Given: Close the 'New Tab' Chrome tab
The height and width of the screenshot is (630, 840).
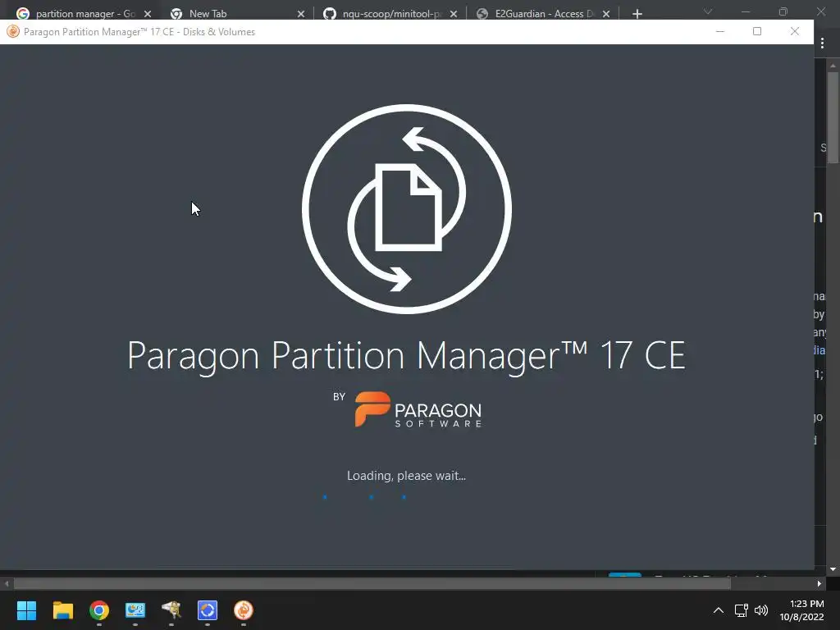Looking at the screenshot, I should coord(300,14).
